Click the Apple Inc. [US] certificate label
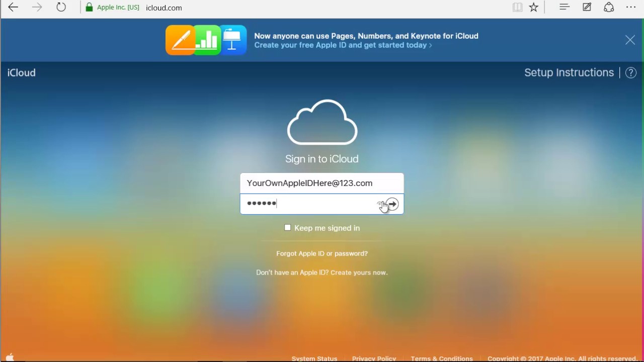Screen dimensions: 644x362 coord(118,8)
